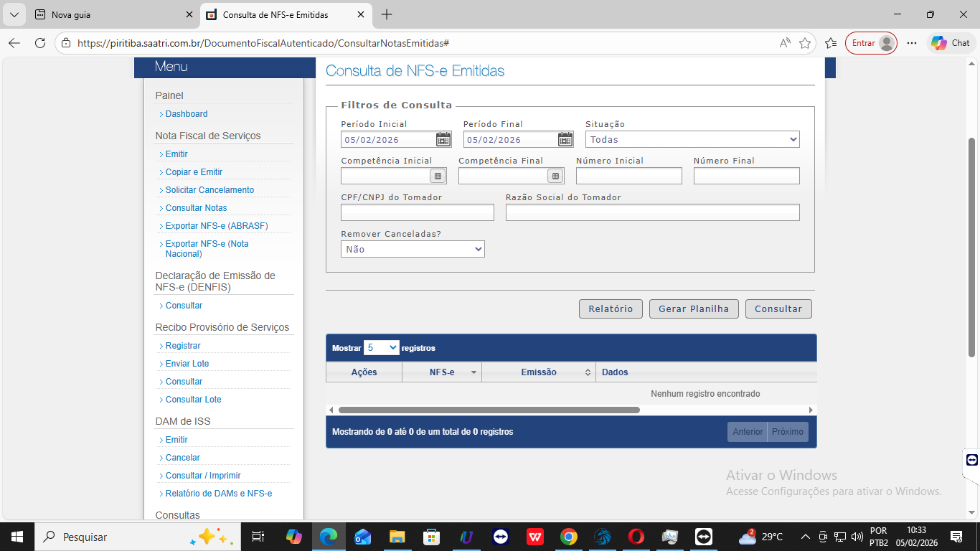Click the Competência Final calendar icon
Image resolution: width=980 pixels, height=551 pixels.
click(x=555, y=176)
